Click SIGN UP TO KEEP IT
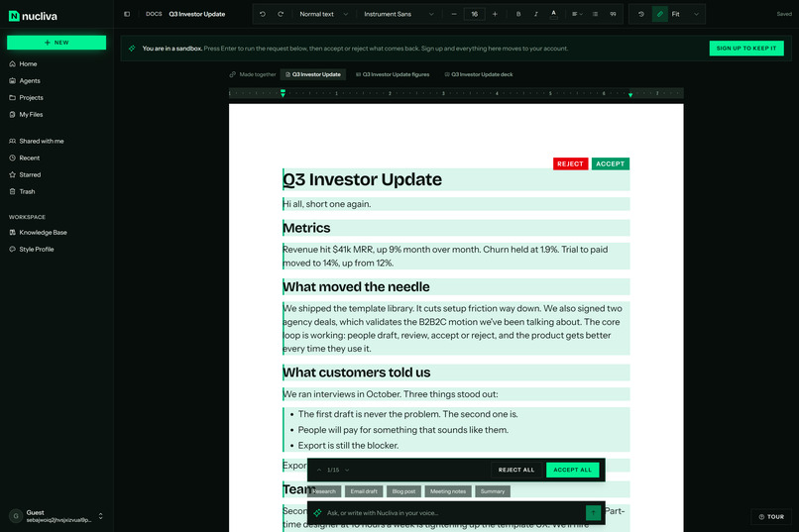Screen dimensions: 799x532 click(x=746, y=49)
